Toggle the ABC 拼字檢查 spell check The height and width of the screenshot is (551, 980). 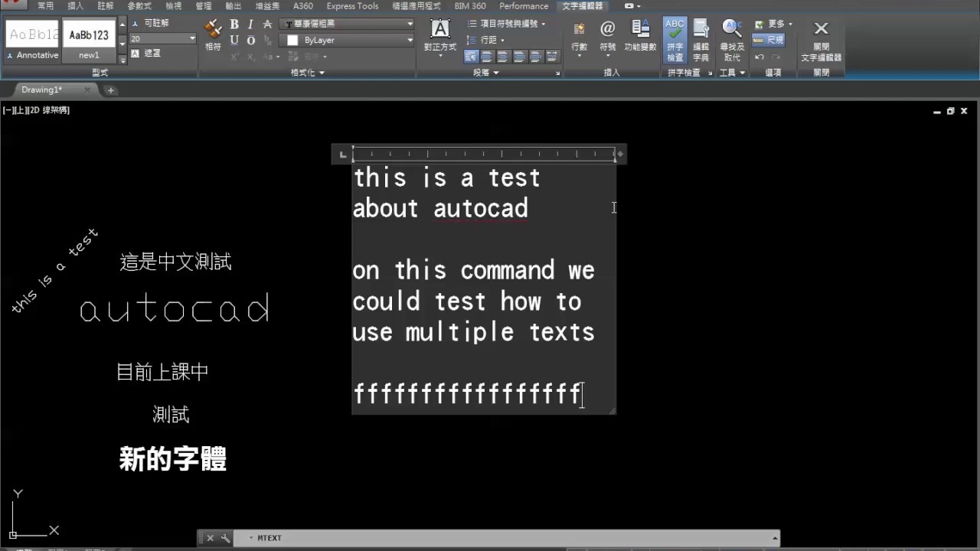(x=675, y=40)
